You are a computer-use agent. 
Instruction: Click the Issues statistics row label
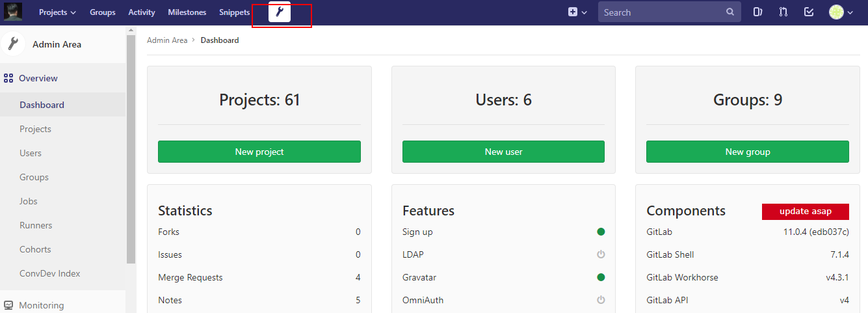pos(170,254)
